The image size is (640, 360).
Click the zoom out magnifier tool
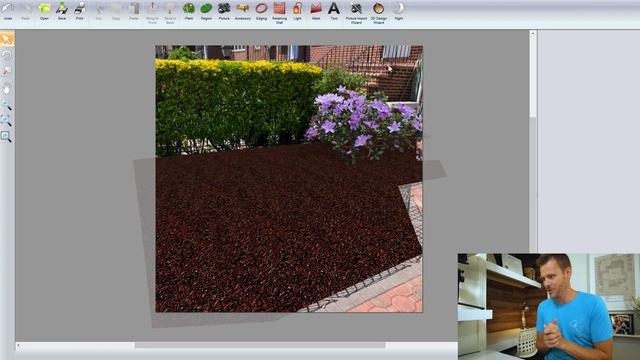point(7,120)
